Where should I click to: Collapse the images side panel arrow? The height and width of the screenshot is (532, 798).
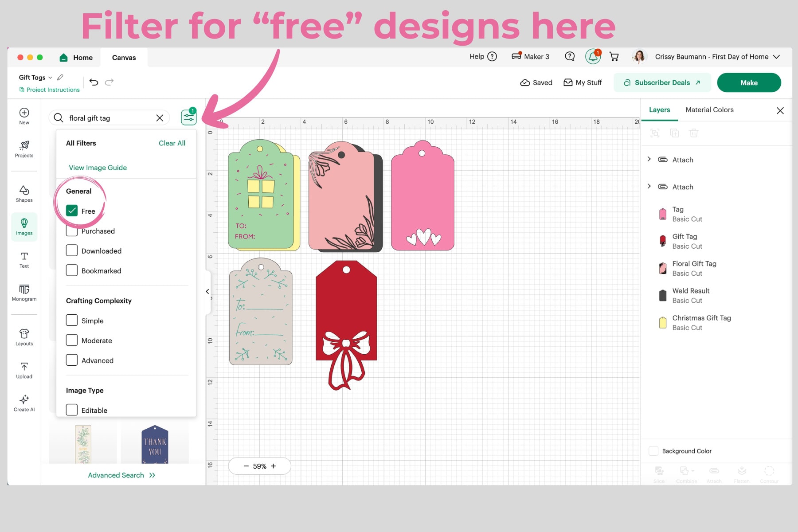(x=207, y=291)
